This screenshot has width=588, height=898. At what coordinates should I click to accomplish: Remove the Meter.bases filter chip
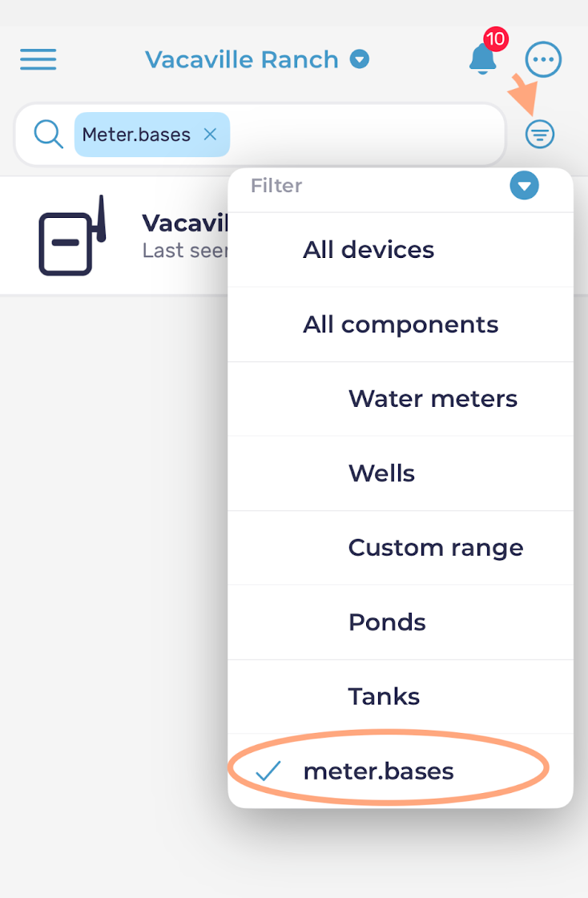coord(210,135)
